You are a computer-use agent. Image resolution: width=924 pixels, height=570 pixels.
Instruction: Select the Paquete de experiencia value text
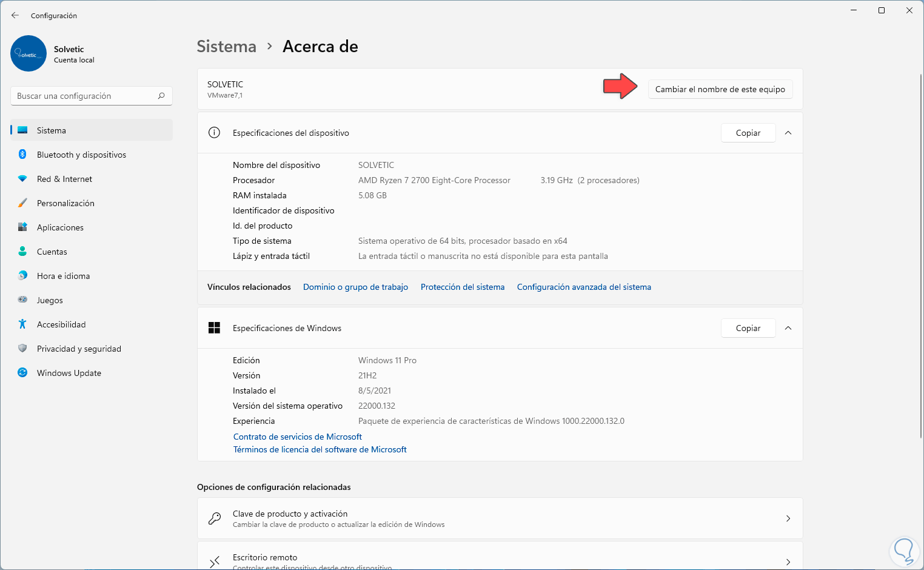pyautogui.click(x=491, y=421)
